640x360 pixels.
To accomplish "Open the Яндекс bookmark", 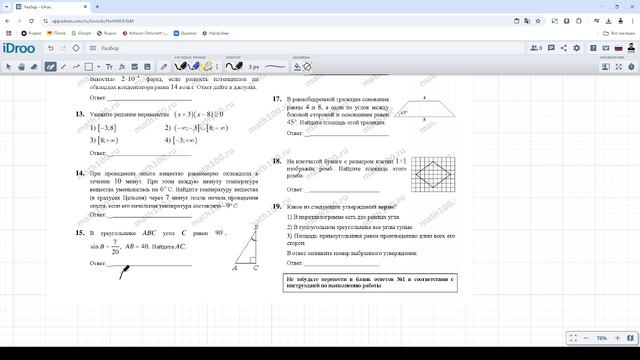I will (31, 33).
